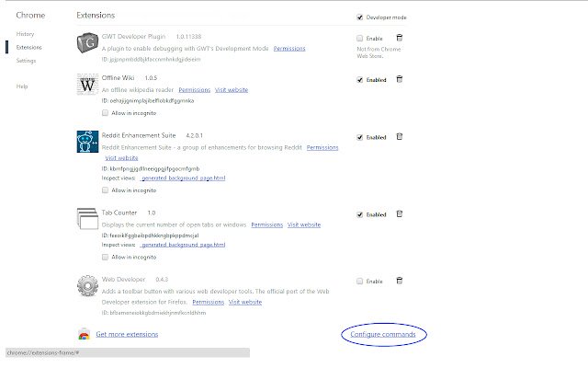The image size is (588, 368).
Task: Inspect Tab Counter generated background page
Action: pyautogui.click(x=183, y=245)
